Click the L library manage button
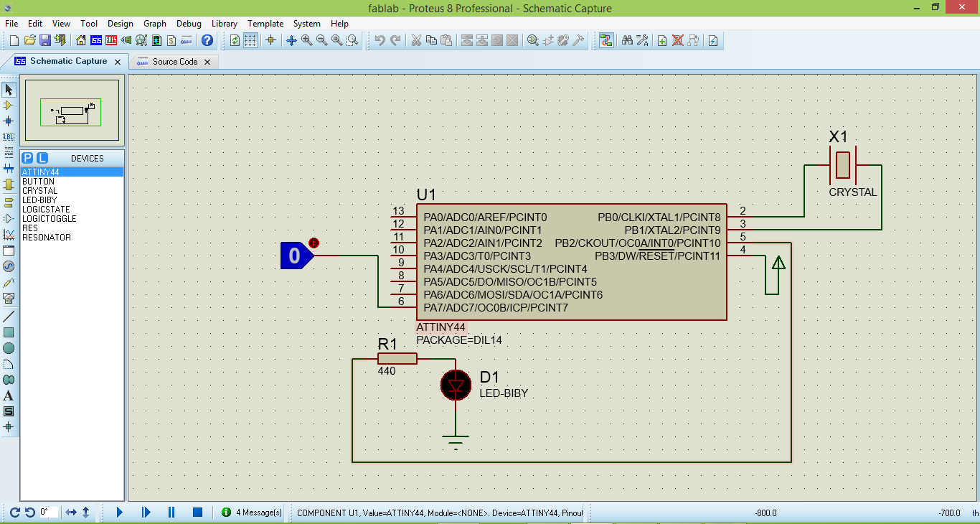Screen dimensions: 980x524 (42, 158)
